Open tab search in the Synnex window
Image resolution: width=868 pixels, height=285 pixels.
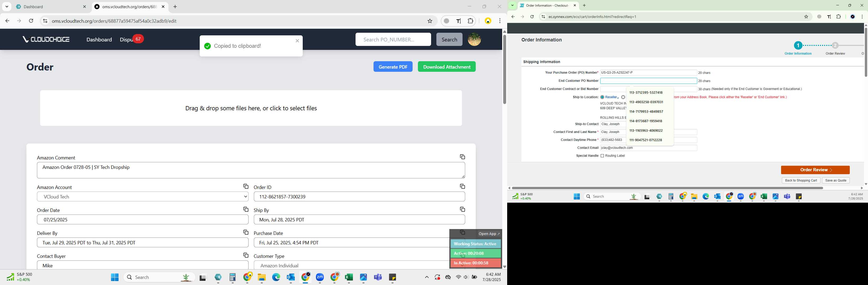pyautogui.click(x=512, y=5)
